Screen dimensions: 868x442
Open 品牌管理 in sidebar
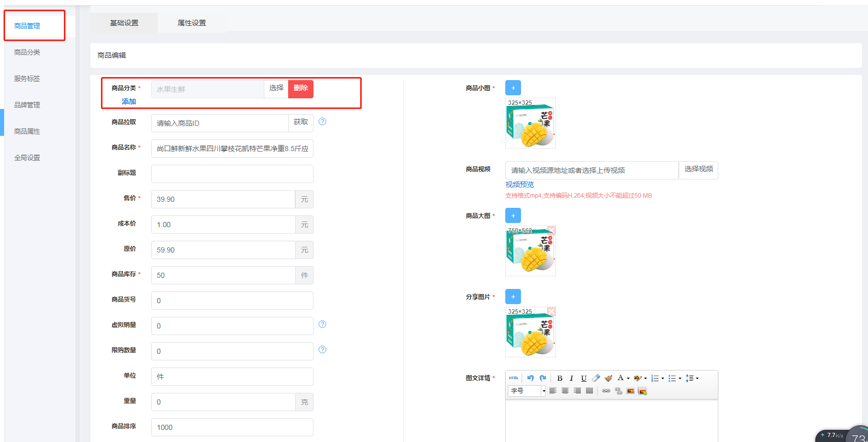click(x=27, y=105)
